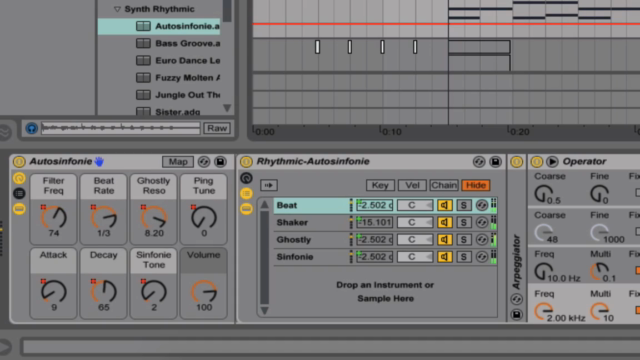Adjust the Ghostly Reso macro knob

154,218
